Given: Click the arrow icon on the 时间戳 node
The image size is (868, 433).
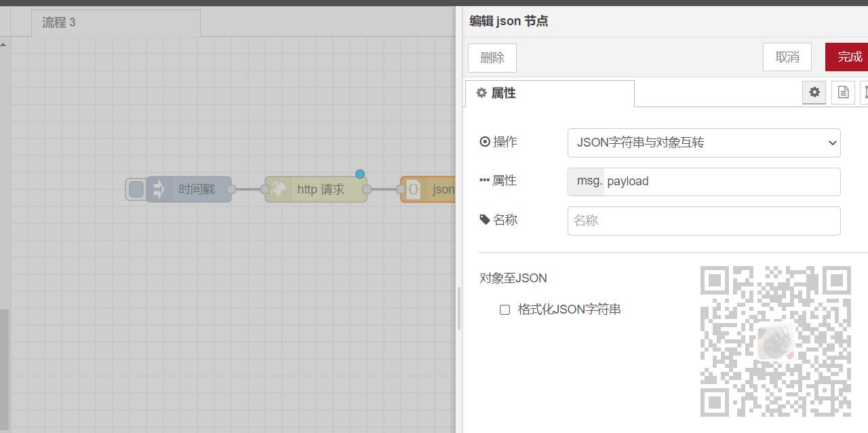Looking at the screenshot, I should 159,189.
